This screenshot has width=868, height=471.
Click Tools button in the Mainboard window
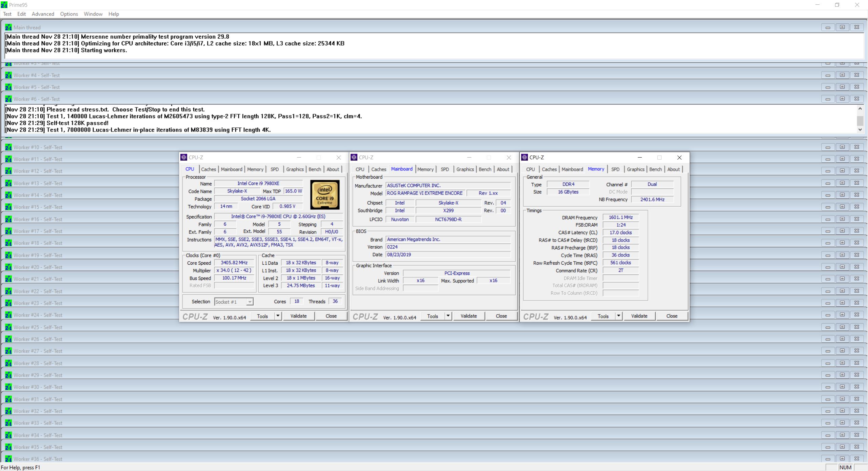pos(432,316)
